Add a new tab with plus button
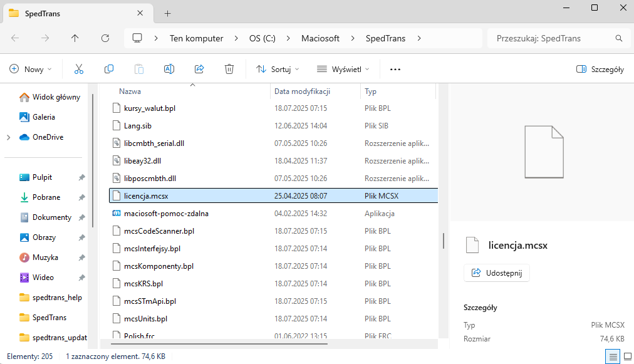The width and height of the screenshot is (634, 364). click(x=168, y=13)
